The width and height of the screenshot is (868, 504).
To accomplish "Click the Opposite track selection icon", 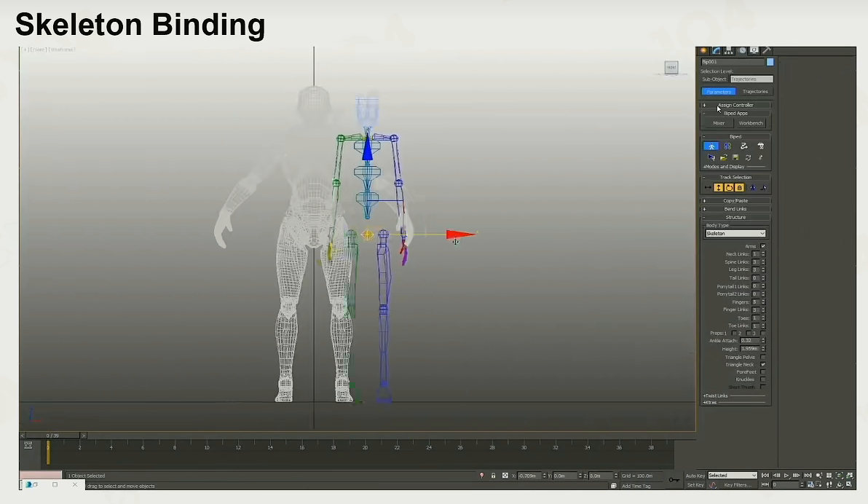I will (763, 188).
